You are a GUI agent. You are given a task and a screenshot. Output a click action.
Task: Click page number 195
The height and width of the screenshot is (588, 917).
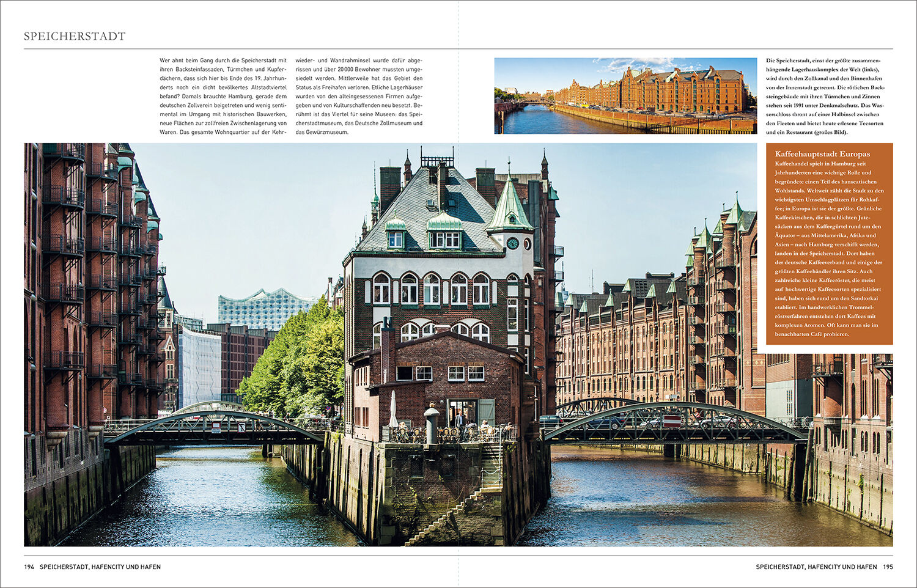pyautogui.click(x=888, y=567)
